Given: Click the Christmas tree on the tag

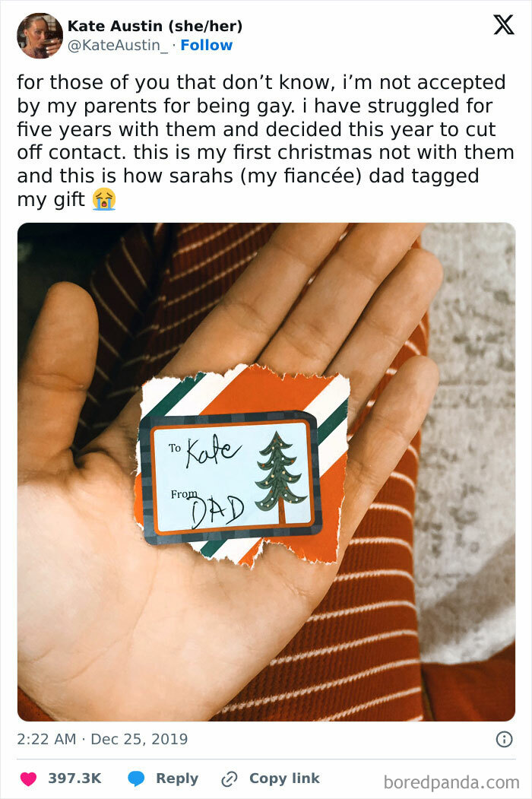Looking at the screenshot, I should coord(280,477).
